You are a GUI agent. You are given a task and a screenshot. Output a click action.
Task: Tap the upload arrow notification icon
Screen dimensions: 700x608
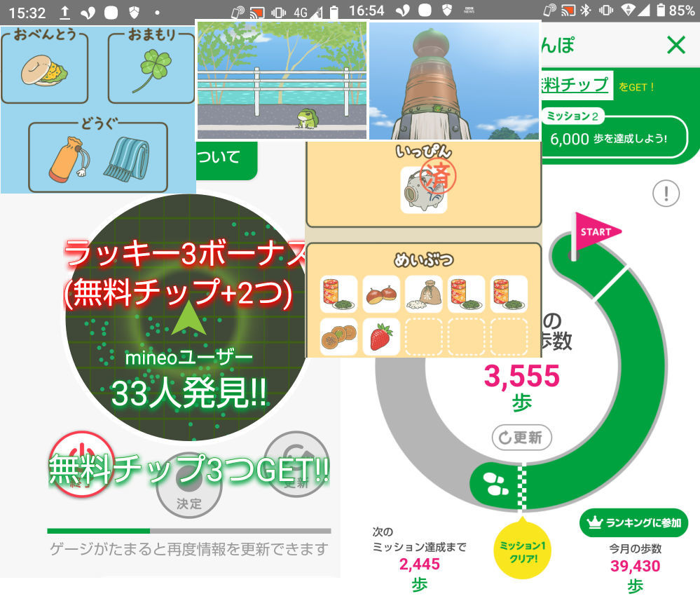pos(64,13)
